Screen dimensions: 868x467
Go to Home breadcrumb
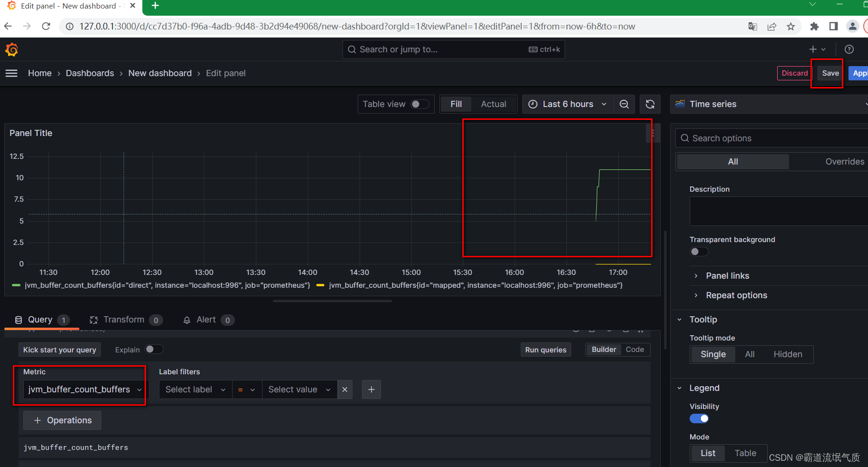(40, 73)
